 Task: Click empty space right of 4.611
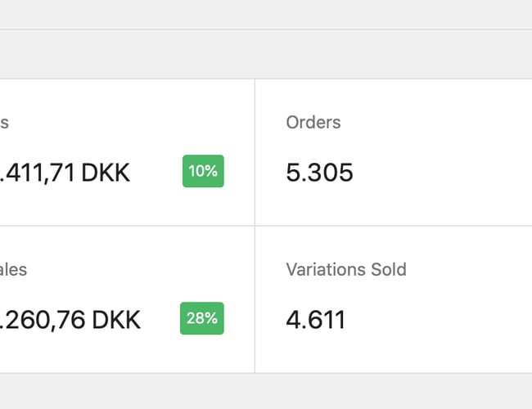[x=442, y=320]
